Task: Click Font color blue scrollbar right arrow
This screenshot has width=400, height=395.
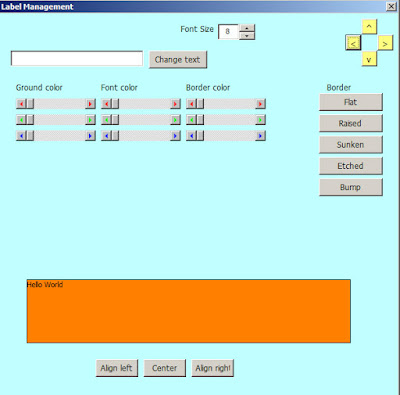Action: (175, 136)
